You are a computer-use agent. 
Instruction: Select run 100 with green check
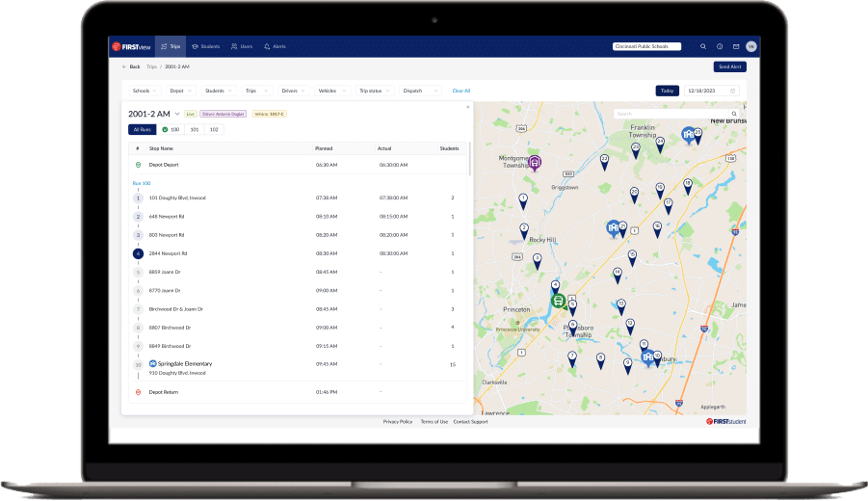click(171, 129)
